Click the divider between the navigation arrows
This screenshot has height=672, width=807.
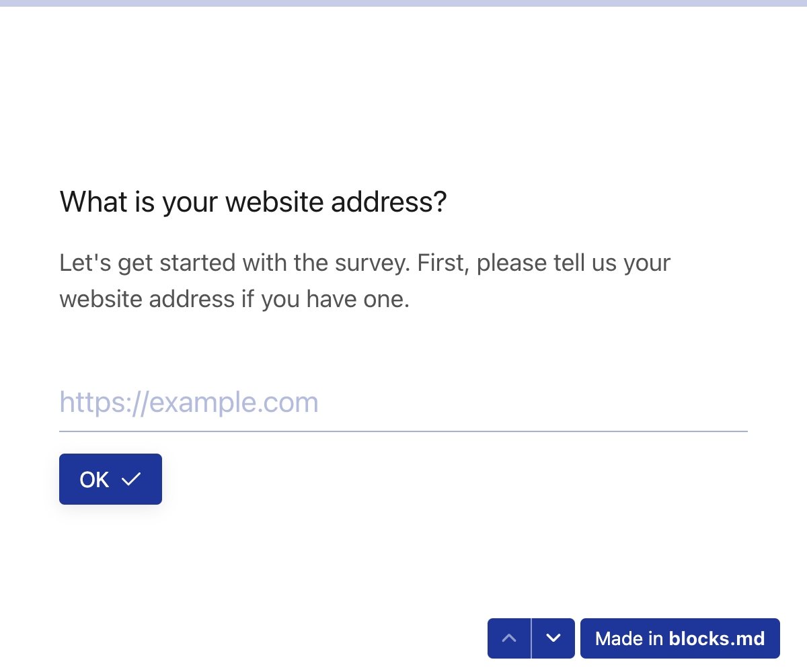click(x=531, y=638)
